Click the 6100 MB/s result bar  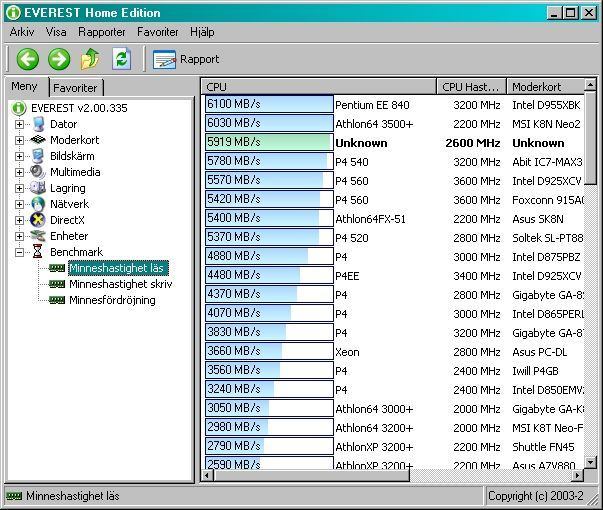click(x=269, y=104)
